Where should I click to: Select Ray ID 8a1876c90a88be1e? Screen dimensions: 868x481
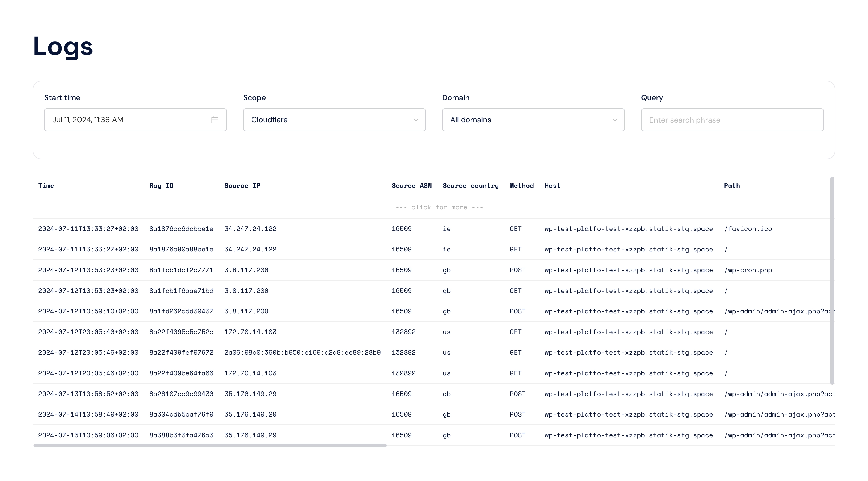[x=181, y=249]
